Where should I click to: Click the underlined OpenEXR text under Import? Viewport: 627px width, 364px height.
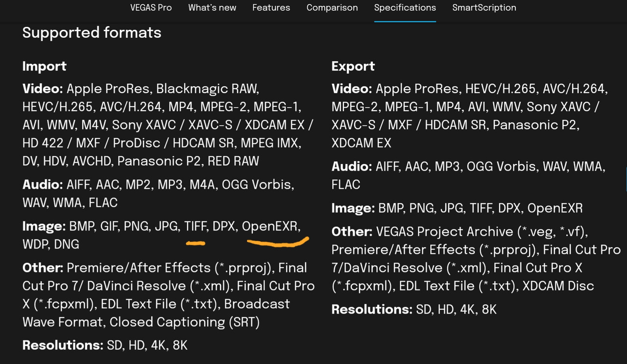coord(270,226)
